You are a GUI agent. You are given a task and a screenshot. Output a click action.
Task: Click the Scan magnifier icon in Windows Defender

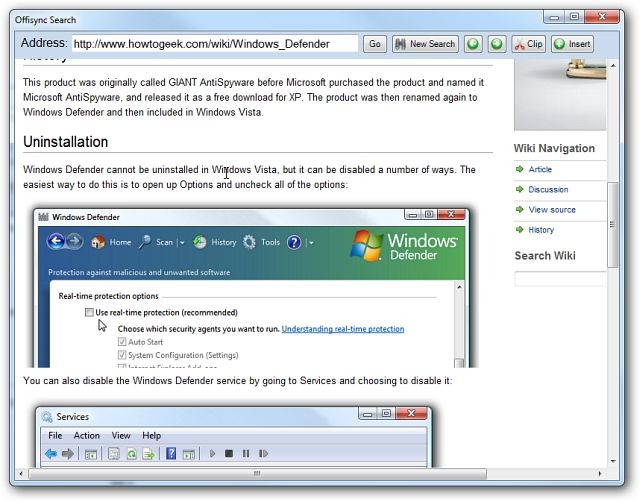(144, 242)
